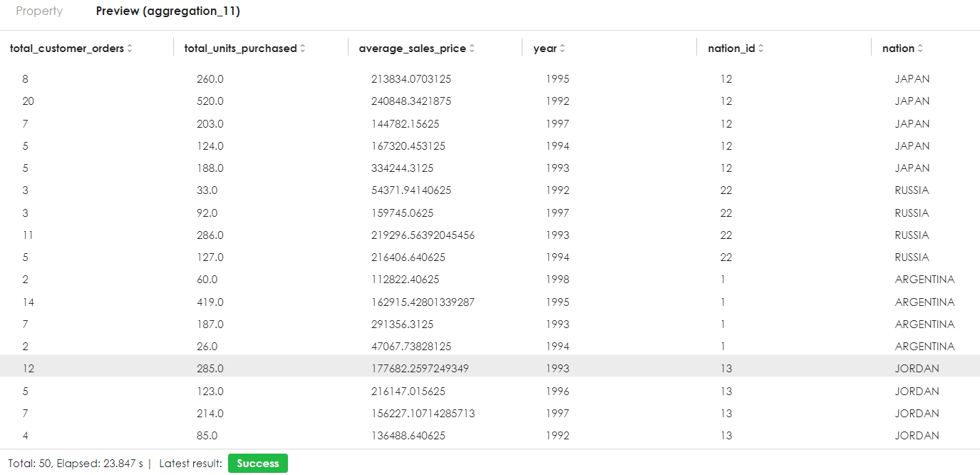Click the nation_id column header text

coord(731,48)
